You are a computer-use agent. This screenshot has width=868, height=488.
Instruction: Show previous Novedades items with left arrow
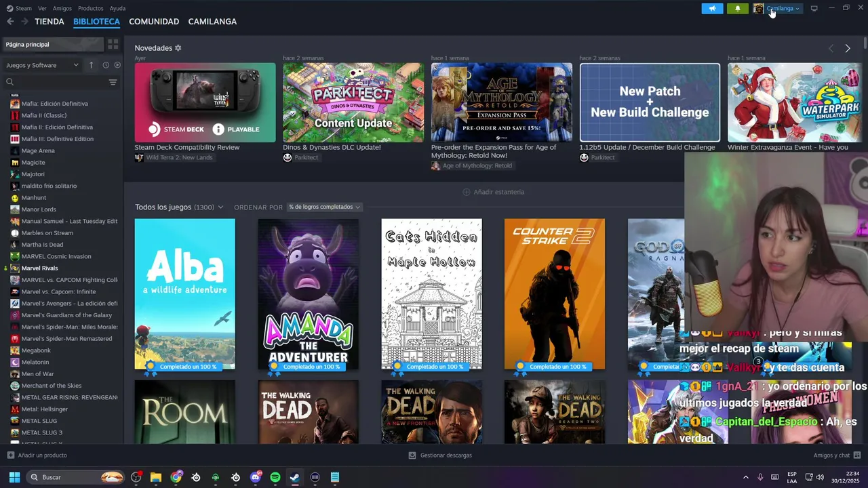point(831,48)
